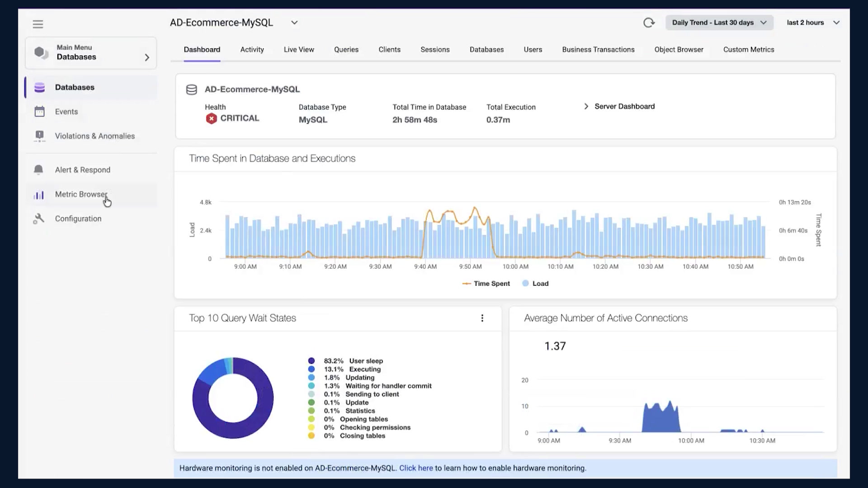Click the Events calendar icon
This screenshot has height=488, width=868.
coord(40,112)
